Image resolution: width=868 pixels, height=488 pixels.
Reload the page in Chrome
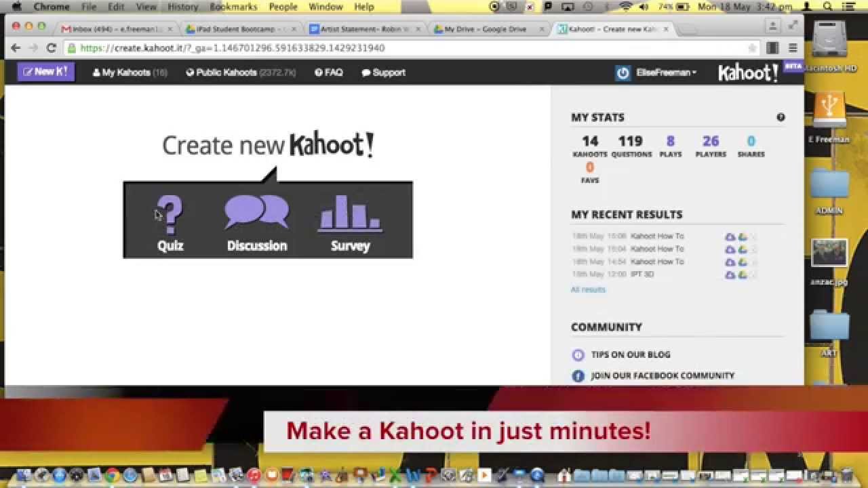51,48
